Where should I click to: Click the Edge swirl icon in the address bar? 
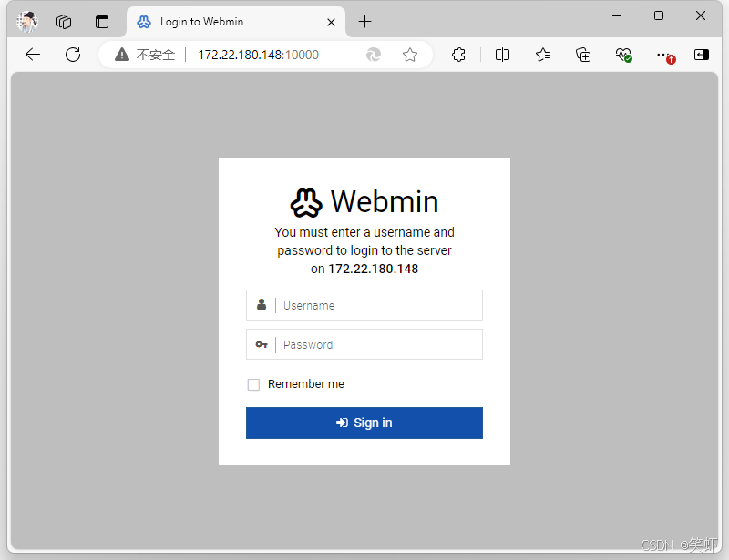[374, 55]
